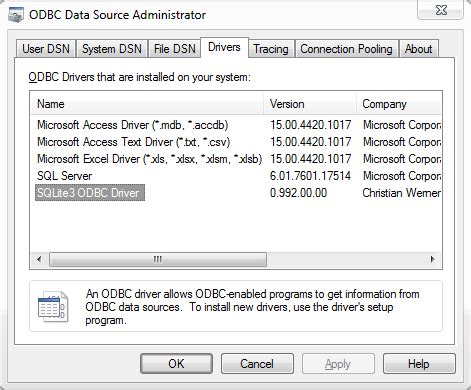Click Microsoft Corporation in the SQL Server row
The width and height of the screenshot is (471, 390).
coord(402,176)
